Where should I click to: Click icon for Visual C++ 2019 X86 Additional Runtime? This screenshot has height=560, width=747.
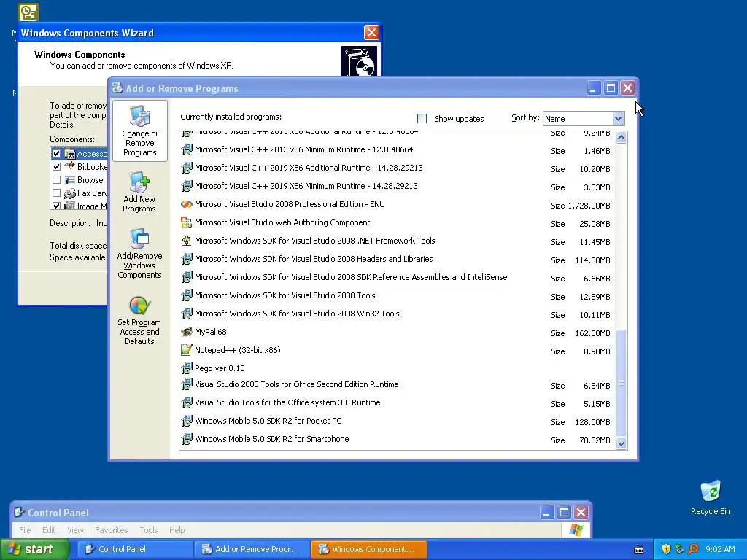(186, 168)
